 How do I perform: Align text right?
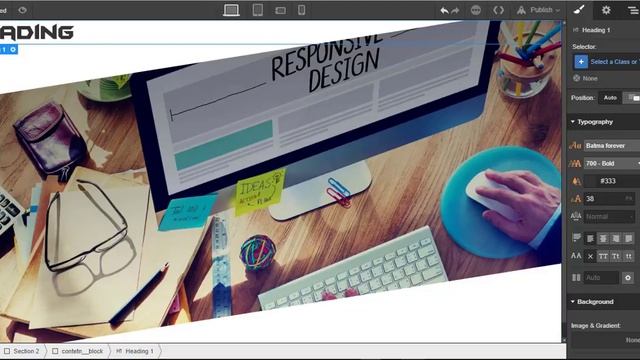(x=616, y=238)
